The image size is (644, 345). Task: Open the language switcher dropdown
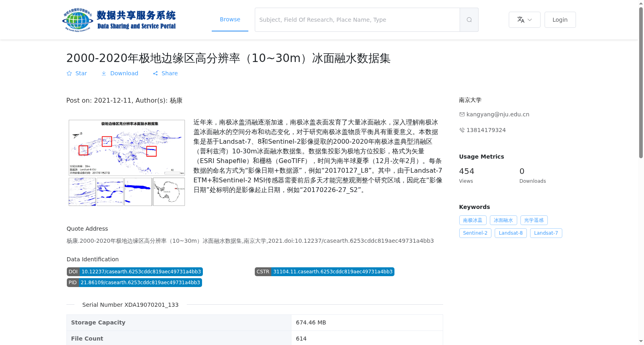point(524,20)
